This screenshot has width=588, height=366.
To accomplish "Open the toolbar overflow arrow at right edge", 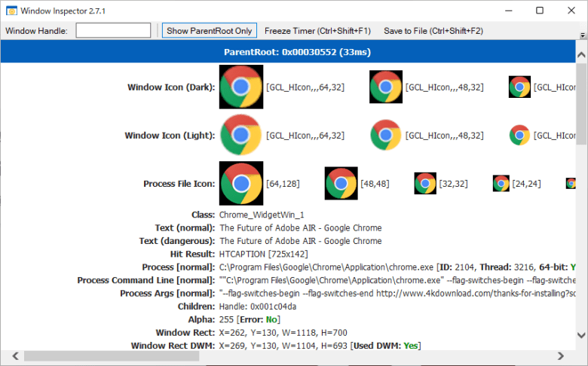I will [x=583, y=35].
